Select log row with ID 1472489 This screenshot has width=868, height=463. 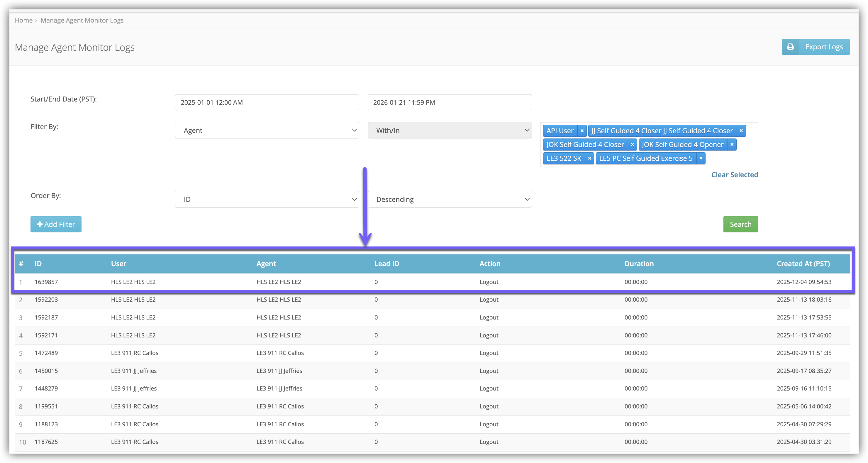click(46, 353)
